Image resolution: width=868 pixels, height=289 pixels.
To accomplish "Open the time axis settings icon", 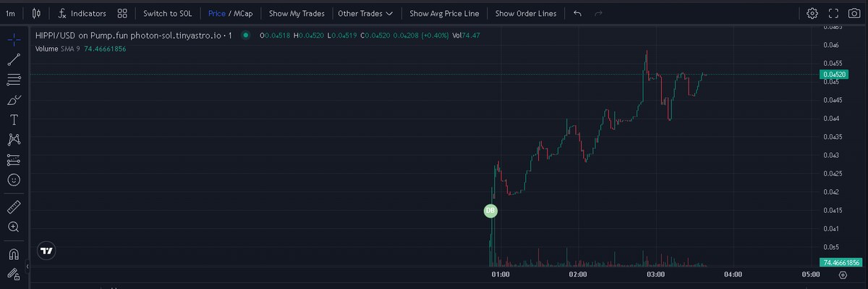I will coord(843,275).
